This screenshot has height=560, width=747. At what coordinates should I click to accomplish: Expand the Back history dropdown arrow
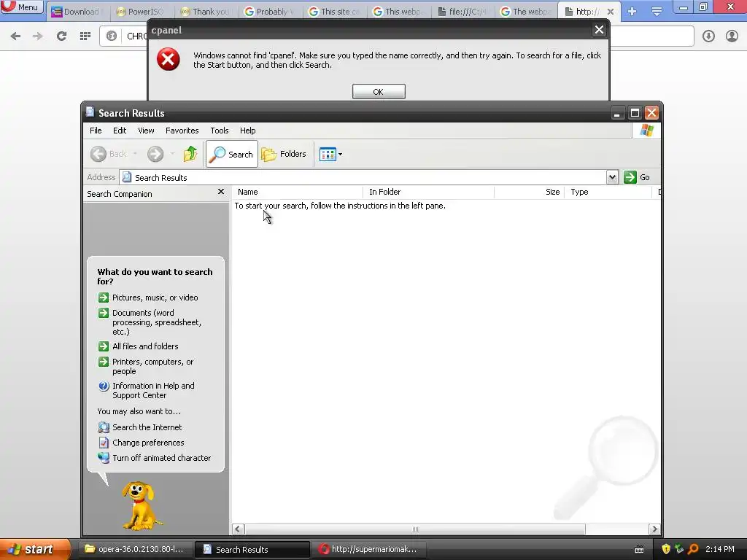tap(135, 154)
